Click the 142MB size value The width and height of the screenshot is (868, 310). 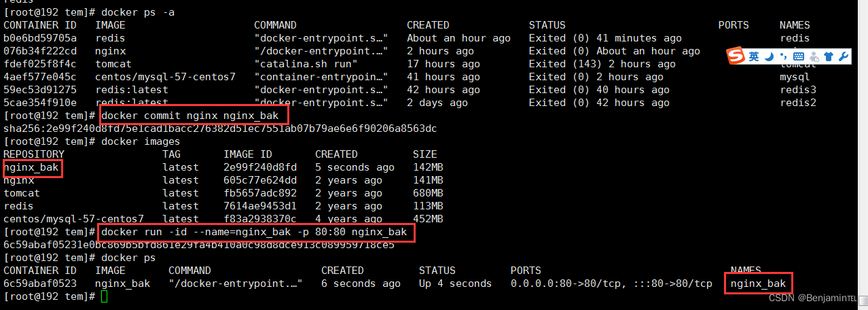(x=428, y=167)
